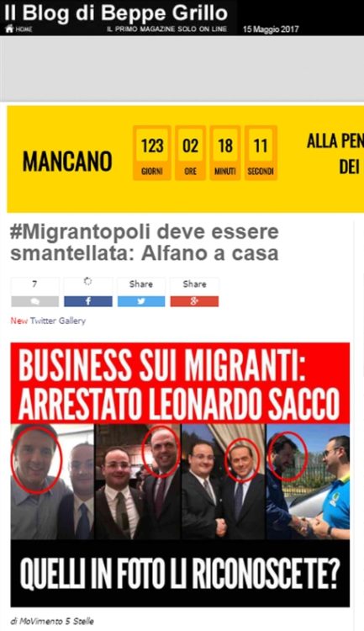Click the 11 SECONDI countdown box

point(261,153)
